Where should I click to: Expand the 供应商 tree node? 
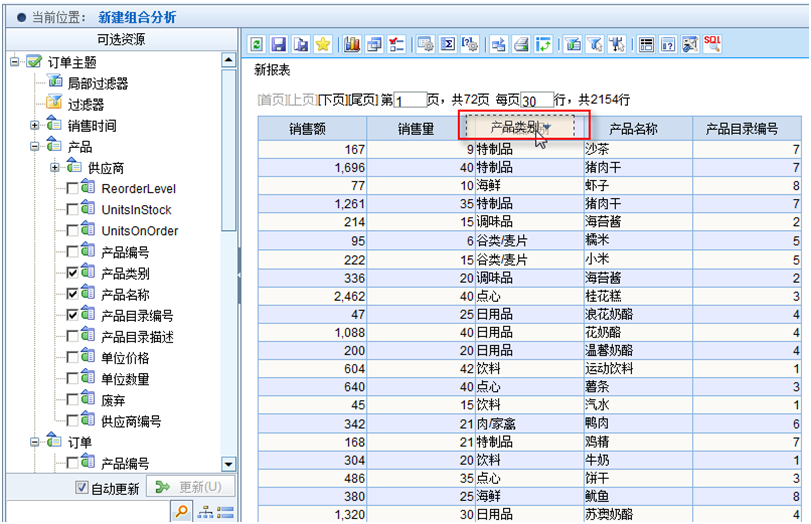(x=55, y=168)
